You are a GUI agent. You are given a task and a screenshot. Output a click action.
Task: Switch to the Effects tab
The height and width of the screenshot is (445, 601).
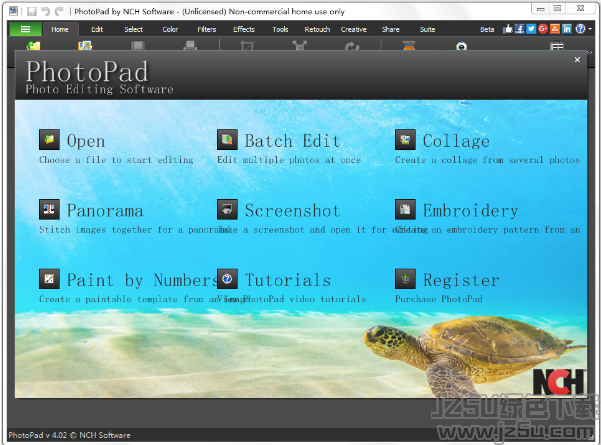tap(244, 30)
